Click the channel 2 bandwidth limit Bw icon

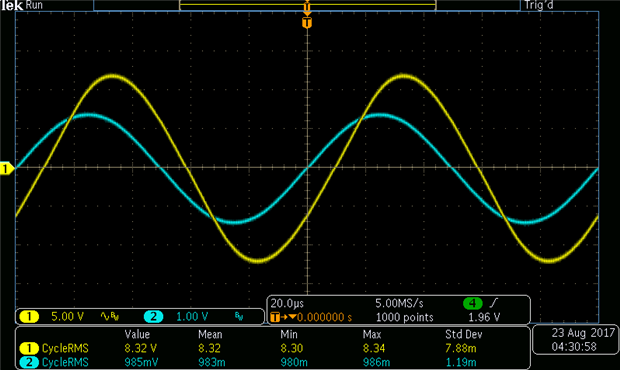pos(239,316)
